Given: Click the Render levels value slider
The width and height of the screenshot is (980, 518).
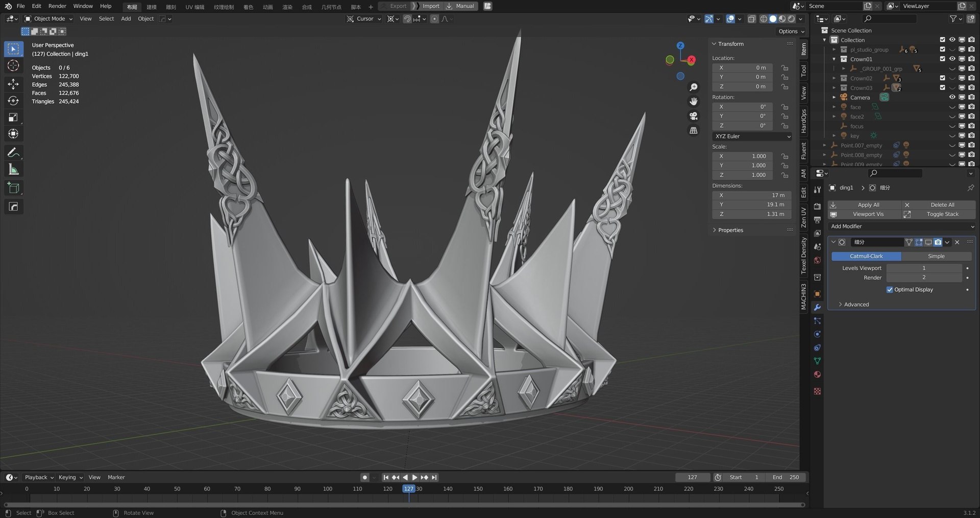Looking at the screenshot, I should pyautogui.click(x=924, y=278).
